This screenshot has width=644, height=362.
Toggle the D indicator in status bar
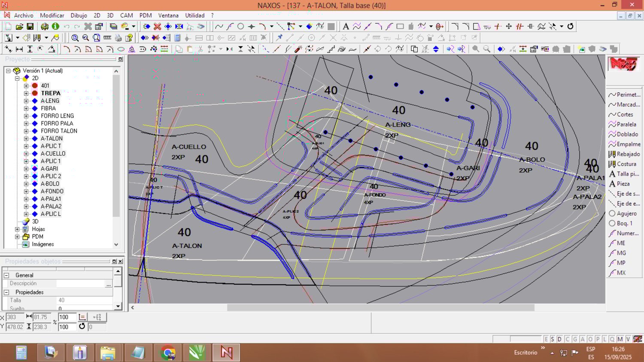pyautogui.click(x=559, y=339)
